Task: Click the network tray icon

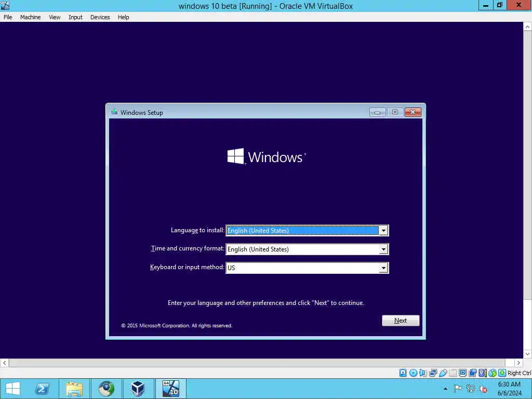Action: coord(470,389)
